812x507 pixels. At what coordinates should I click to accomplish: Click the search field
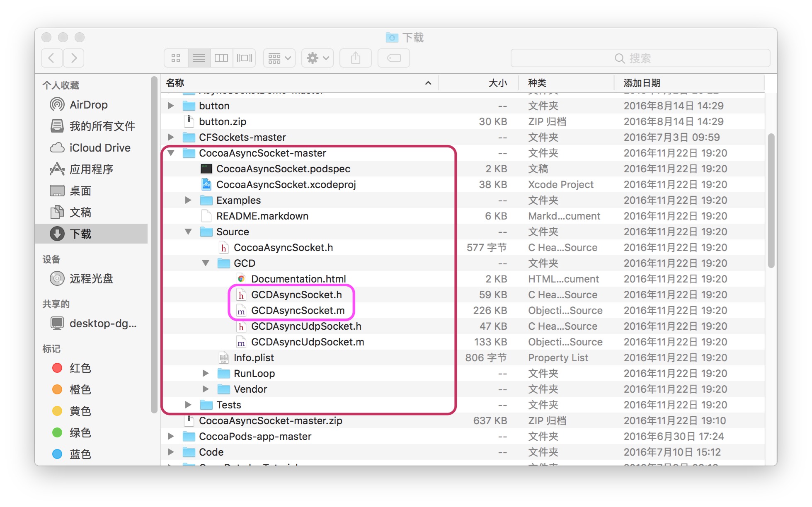(640, 58)
